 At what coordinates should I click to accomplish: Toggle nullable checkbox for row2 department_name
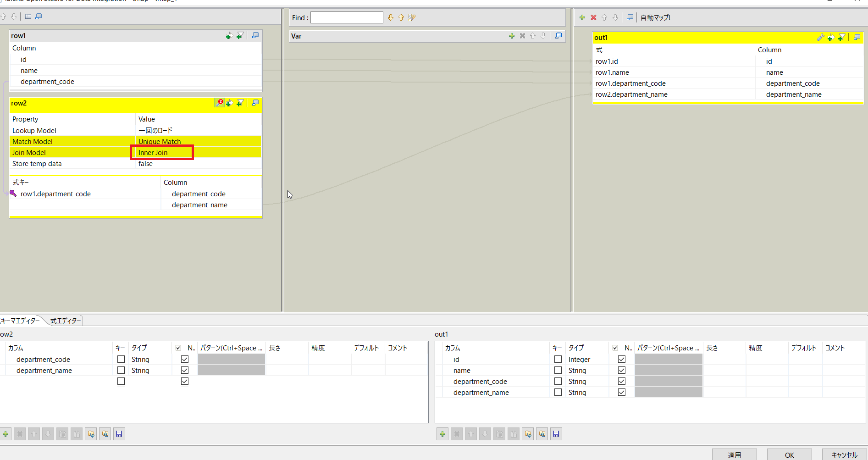tap(185, 370)
